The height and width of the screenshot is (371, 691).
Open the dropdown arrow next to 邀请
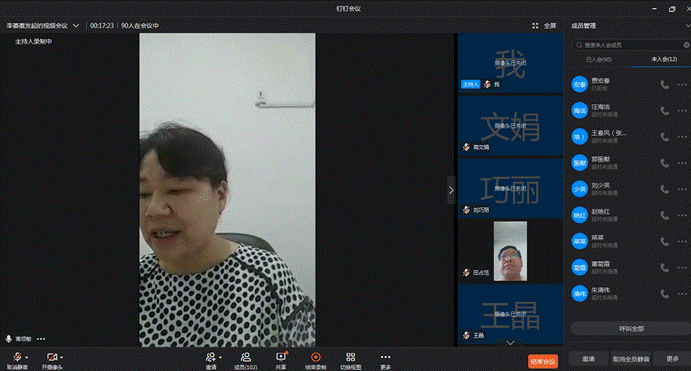[x=220, y=357]
